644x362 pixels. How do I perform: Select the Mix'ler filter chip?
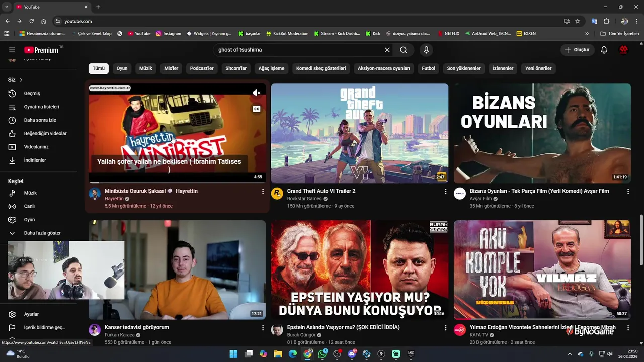(172, 68)
